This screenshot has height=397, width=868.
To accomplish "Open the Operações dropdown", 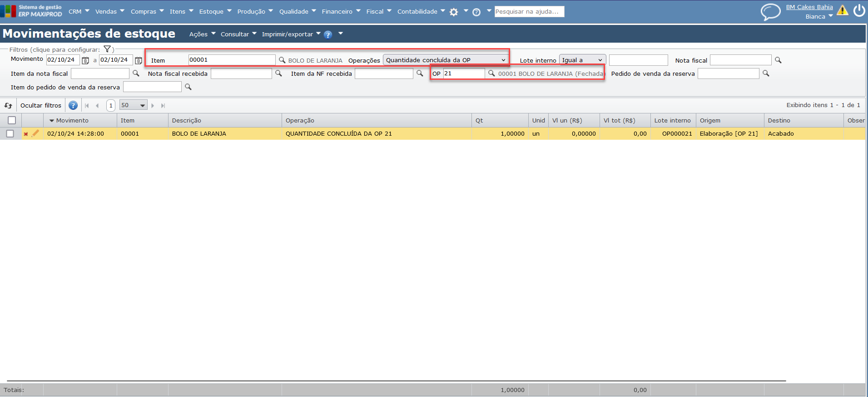I will coord(446,60).
